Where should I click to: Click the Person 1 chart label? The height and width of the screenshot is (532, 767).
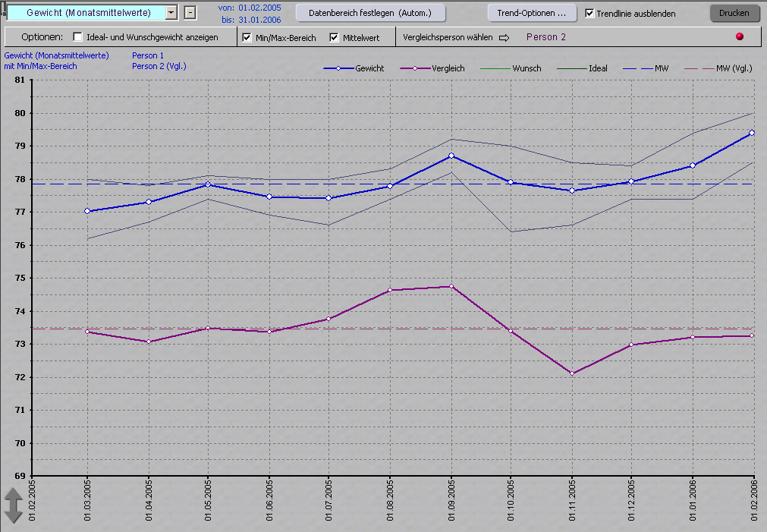tap(148, 55)
